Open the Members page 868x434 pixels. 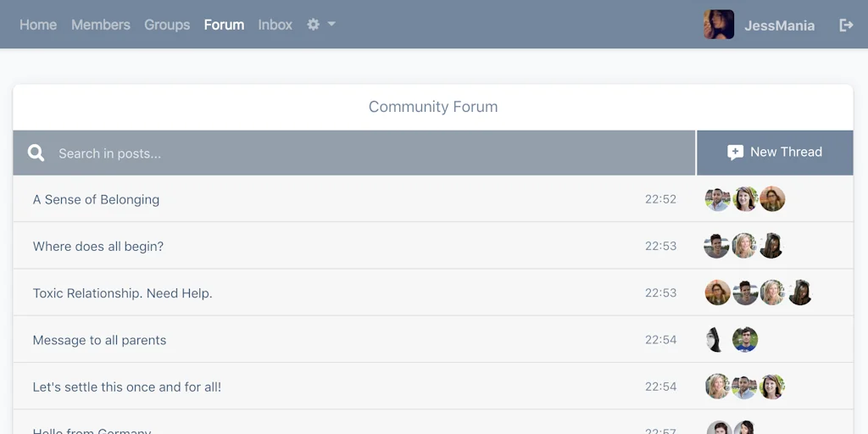[101, 25]
